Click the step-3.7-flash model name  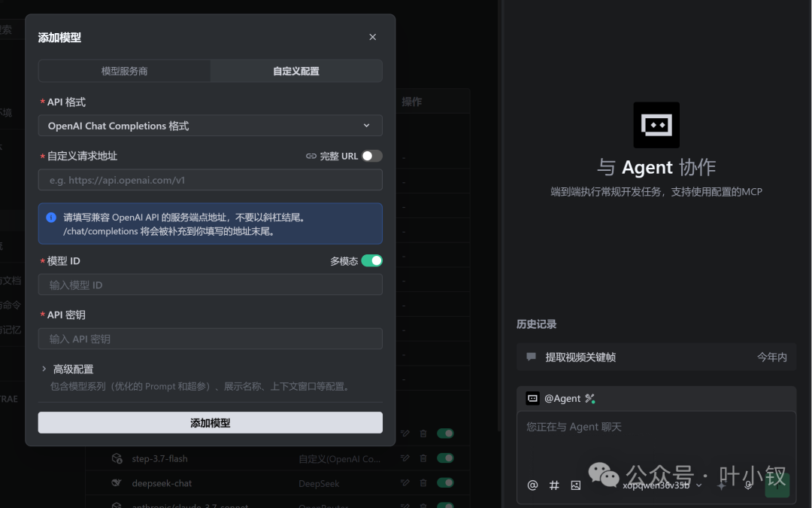coord(159,459)
